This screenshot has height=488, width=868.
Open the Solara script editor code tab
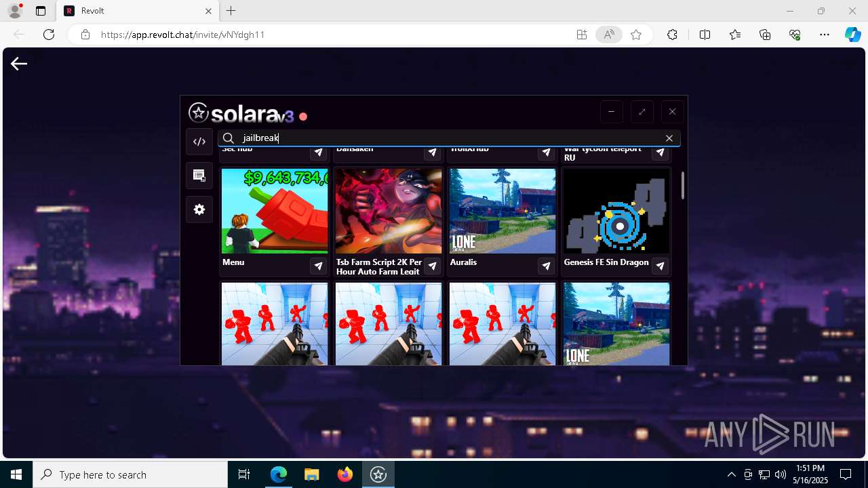pyautogui.click(x=199, y=142)
